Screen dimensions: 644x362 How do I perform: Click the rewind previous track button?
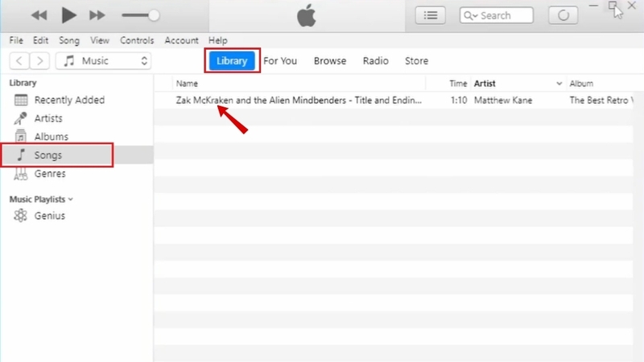coord(39,15)
